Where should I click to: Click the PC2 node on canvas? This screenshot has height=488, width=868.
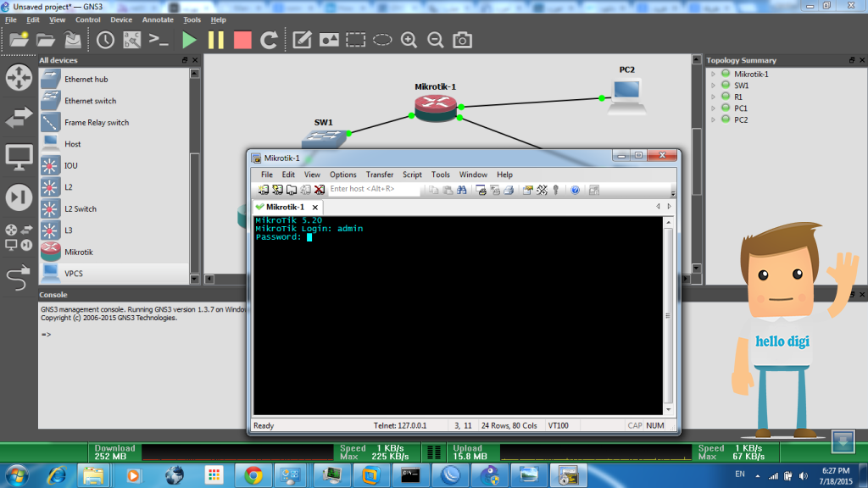[626, 97]
